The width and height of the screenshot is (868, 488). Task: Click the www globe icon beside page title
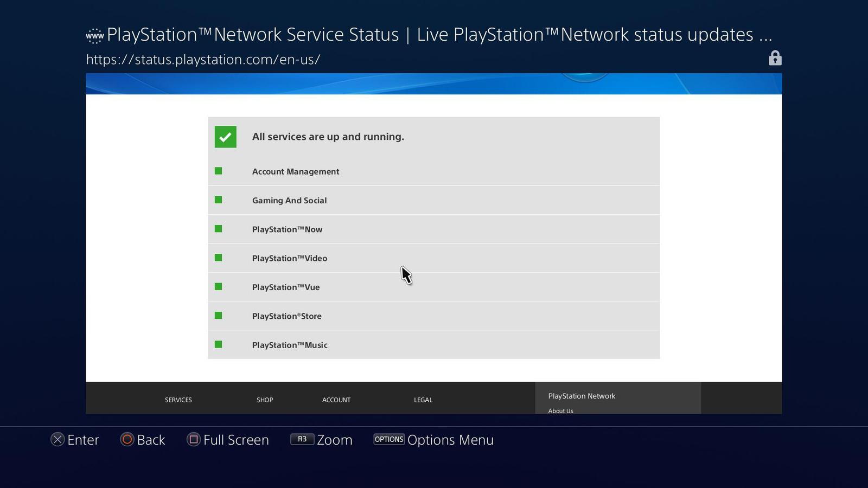[94, 36]
